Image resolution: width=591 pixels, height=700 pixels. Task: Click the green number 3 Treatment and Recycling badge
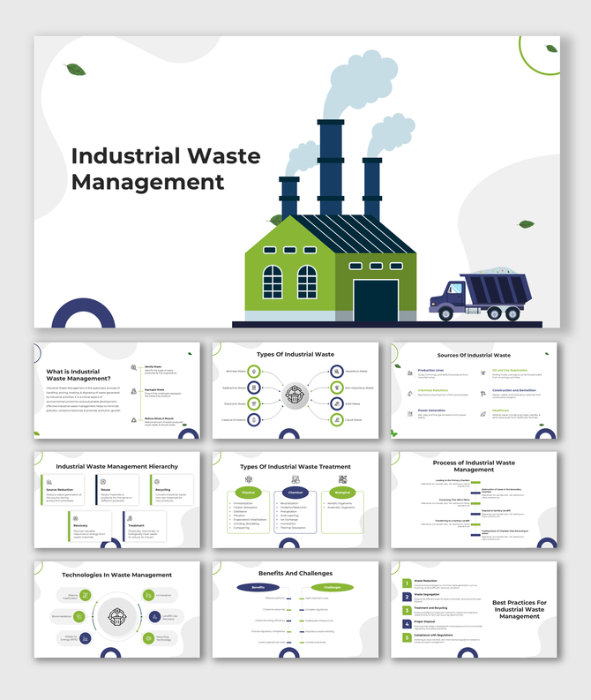407,610
